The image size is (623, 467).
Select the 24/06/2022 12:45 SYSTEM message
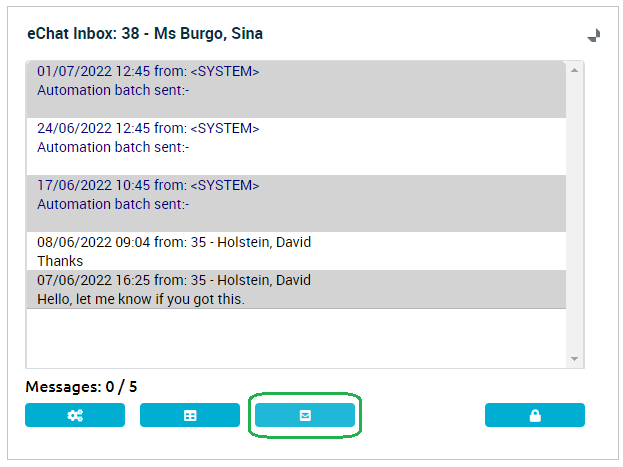coord(296,147)
